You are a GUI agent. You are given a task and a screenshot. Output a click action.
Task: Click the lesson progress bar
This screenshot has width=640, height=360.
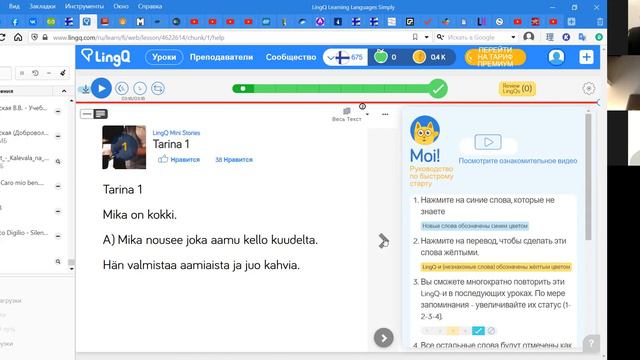tap(340, 89)
